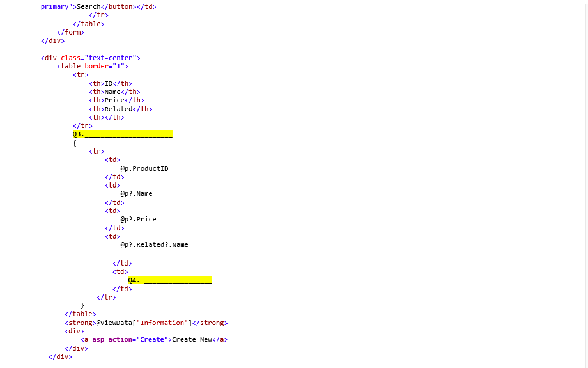The width and height of the screenshot is (588, 368).
Task: Click the '</table>' tag above the strong line
Action: pos(81,314)
